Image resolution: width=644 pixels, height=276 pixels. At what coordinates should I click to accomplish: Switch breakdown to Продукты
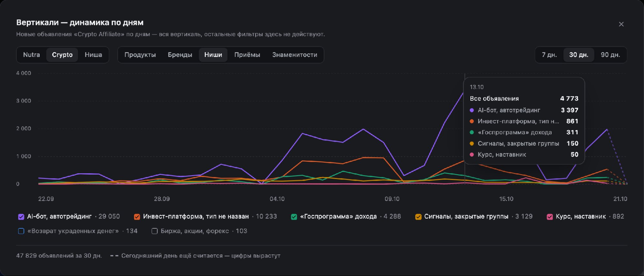[140, 55]
